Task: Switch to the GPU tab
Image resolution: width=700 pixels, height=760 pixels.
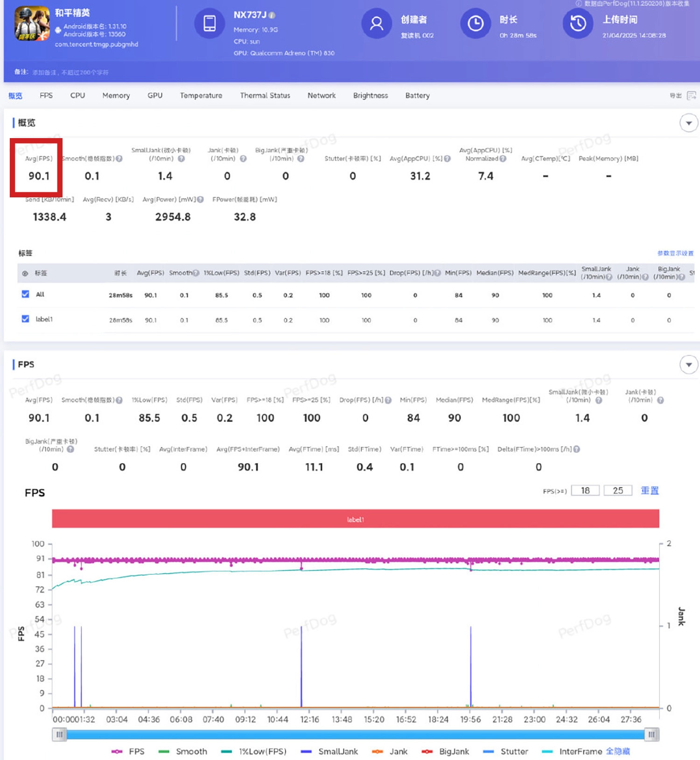Action: [x=155, y=95]
